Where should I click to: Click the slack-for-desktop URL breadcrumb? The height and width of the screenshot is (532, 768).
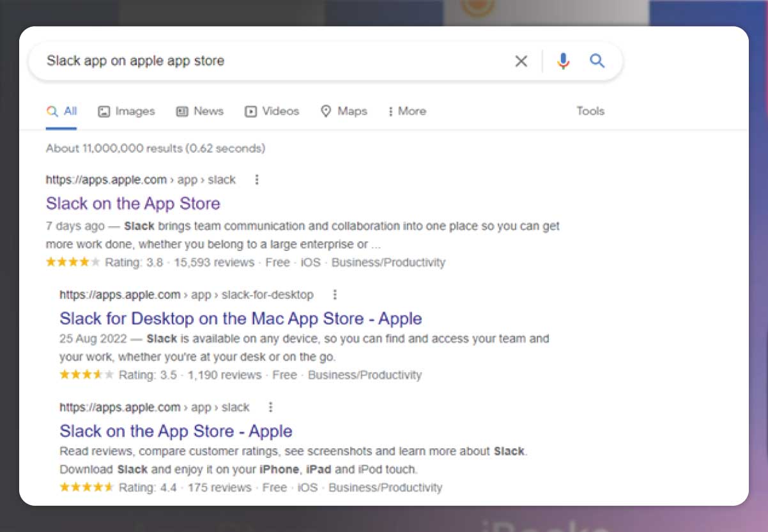tap(187, 295)
